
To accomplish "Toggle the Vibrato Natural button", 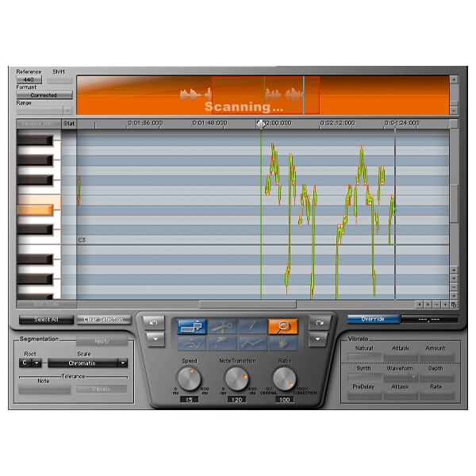I will [x=365, y=357].
